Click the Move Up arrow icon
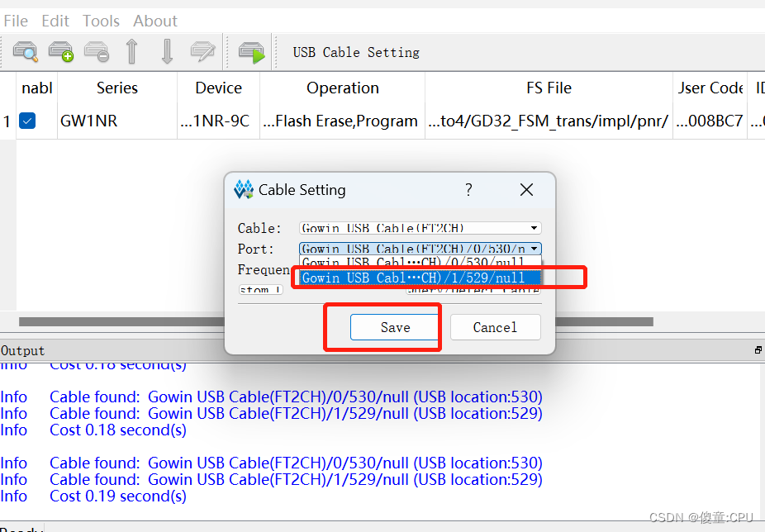 click(131, 52)
